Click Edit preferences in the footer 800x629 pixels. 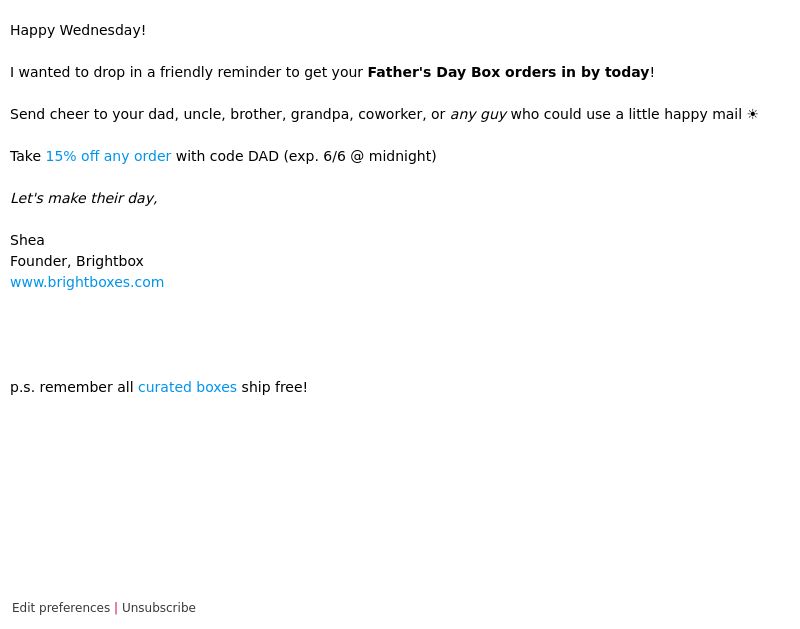[x=61, y=608]
